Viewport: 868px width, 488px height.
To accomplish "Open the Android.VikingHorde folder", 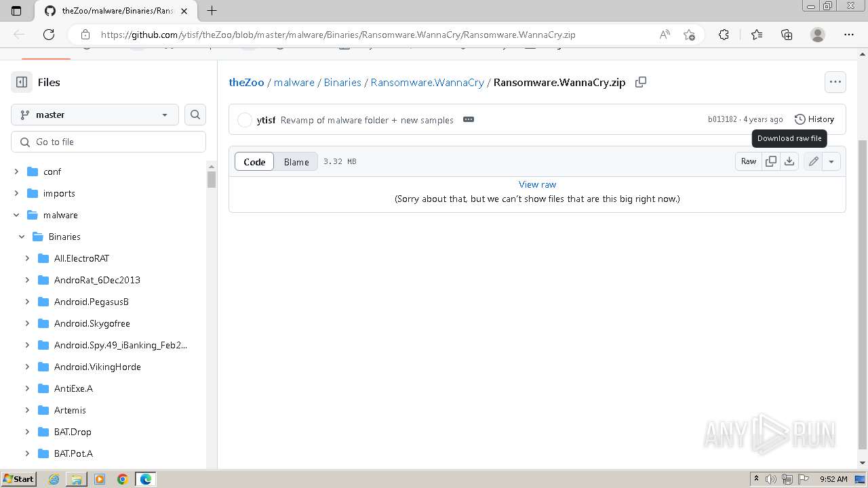I will click(98, 367).
